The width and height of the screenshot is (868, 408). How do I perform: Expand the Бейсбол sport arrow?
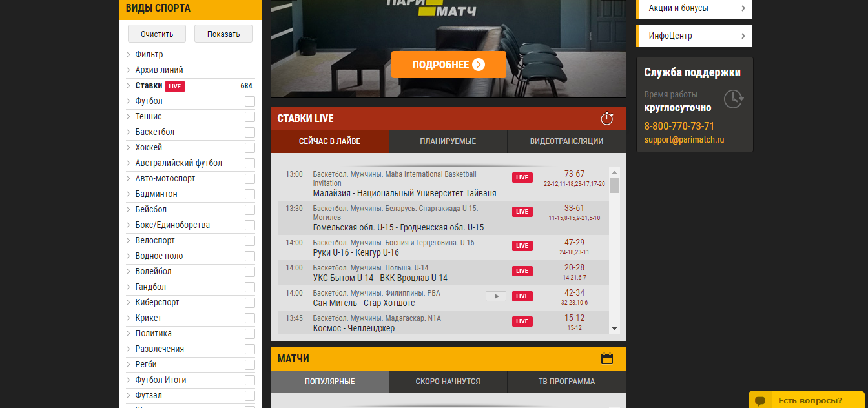point(128,210)
